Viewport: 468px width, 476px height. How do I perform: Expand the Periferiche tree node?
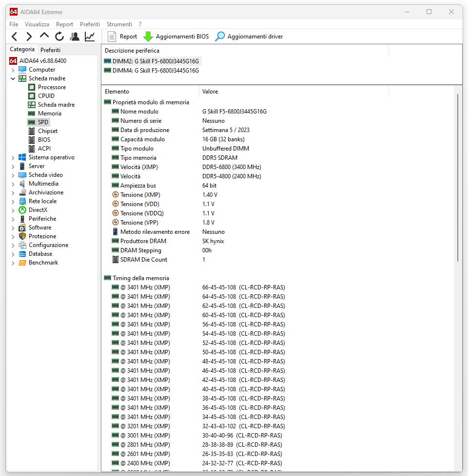[13, 219]
